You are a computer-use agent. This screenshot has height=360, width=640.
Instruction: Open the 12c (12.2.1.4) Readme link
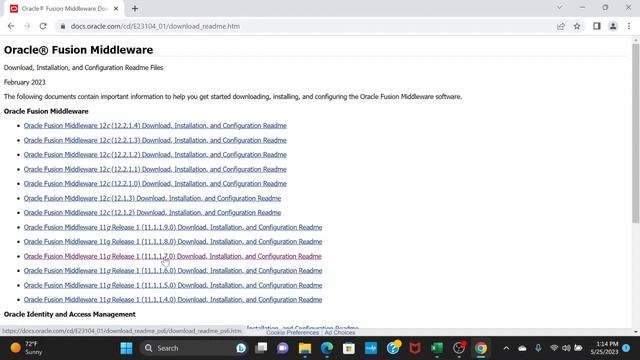click(x=155, y=126)
